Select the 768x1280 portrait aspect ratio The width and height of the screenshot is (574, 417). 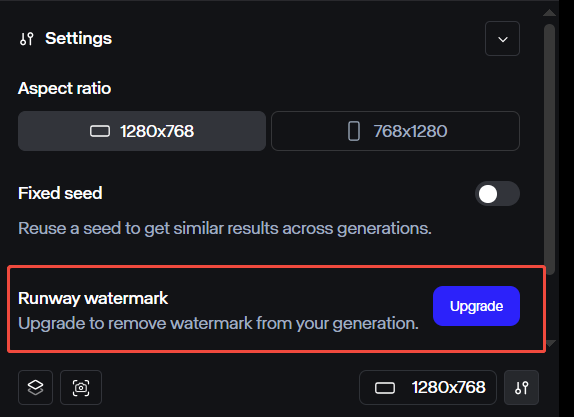click(395, 131)
